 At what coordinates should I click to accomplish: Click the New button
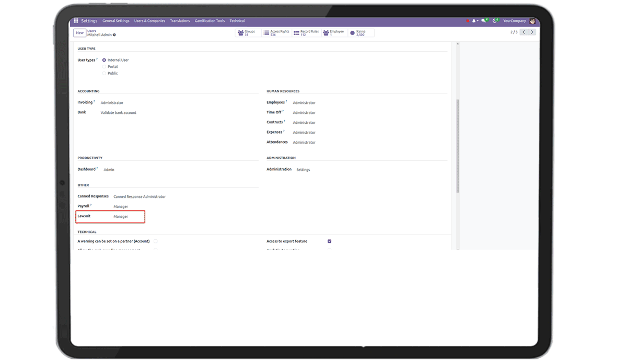79,33
